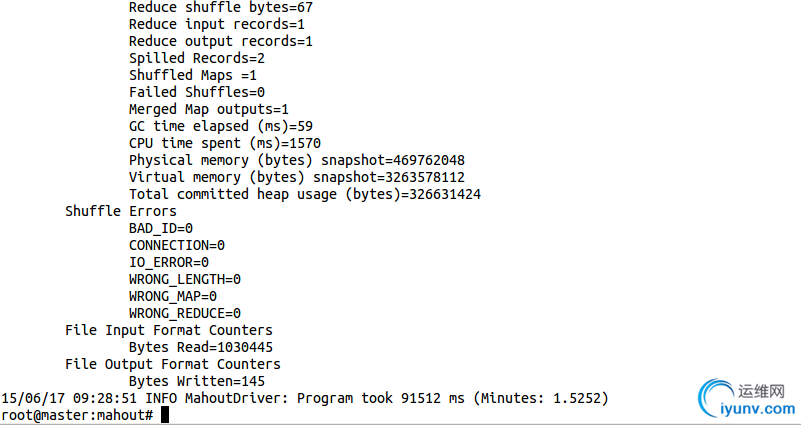
Task: Click the WRONG_REDUCE=0 line
Action: [x=185, y=313]
